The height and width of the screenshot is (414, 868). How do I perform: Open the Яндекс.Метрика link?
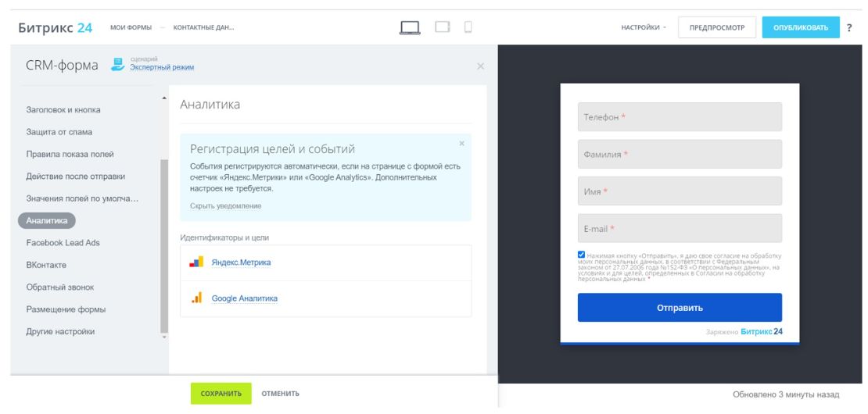click(x=242, y=262)
